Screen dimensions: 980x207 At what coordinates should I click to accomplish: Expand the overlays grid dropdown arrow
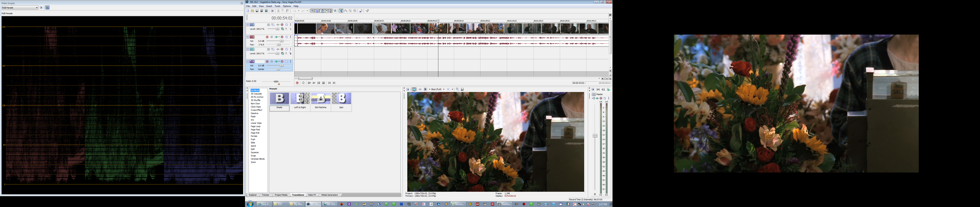(x=452, y=89)
